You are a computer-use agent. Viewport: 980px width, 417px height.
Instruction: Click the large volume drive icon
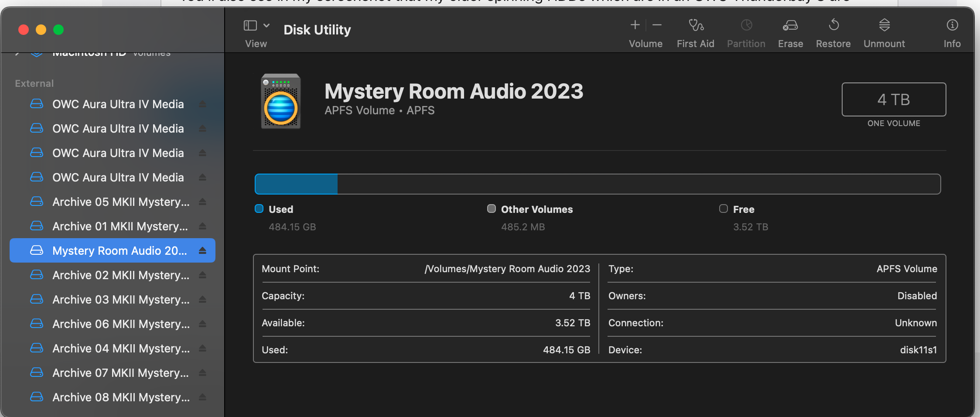[281, 101]
